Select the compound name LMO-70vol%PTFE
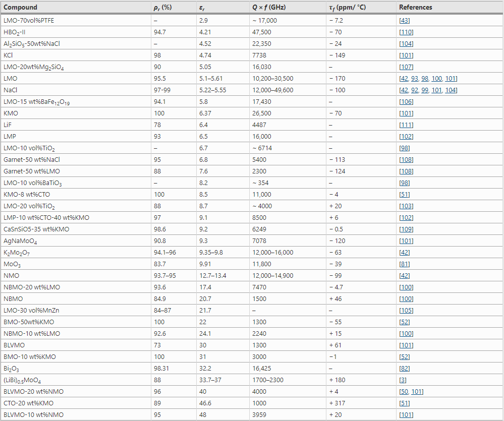The image size is (504, 421). [x=29, y=21]
